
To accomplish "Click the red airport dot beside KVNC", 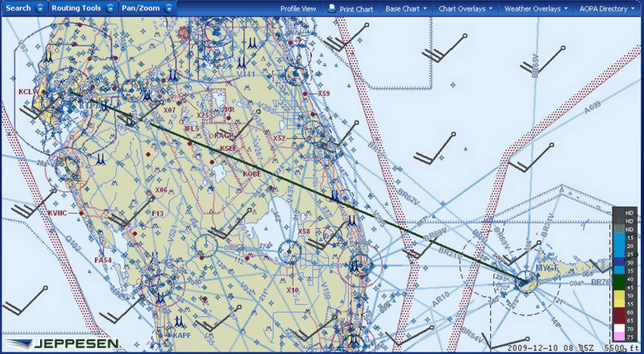I will click(82, 214).
